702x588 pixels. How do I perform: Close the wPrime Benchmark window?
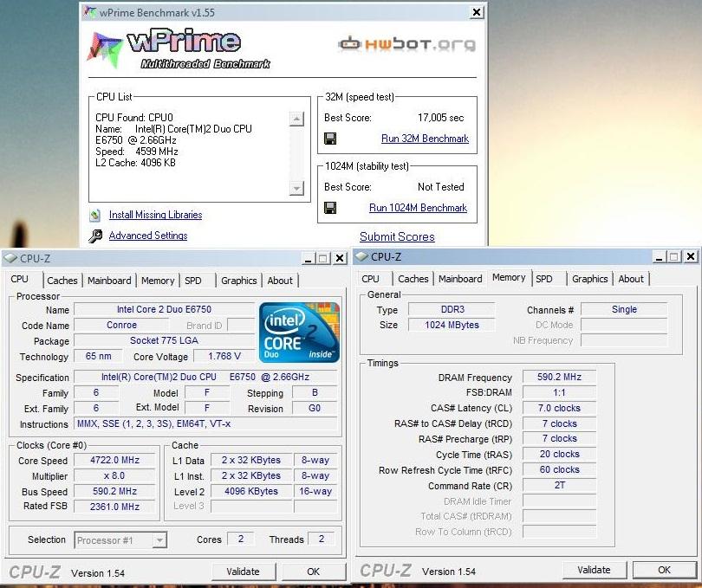(x=477, y=12)
